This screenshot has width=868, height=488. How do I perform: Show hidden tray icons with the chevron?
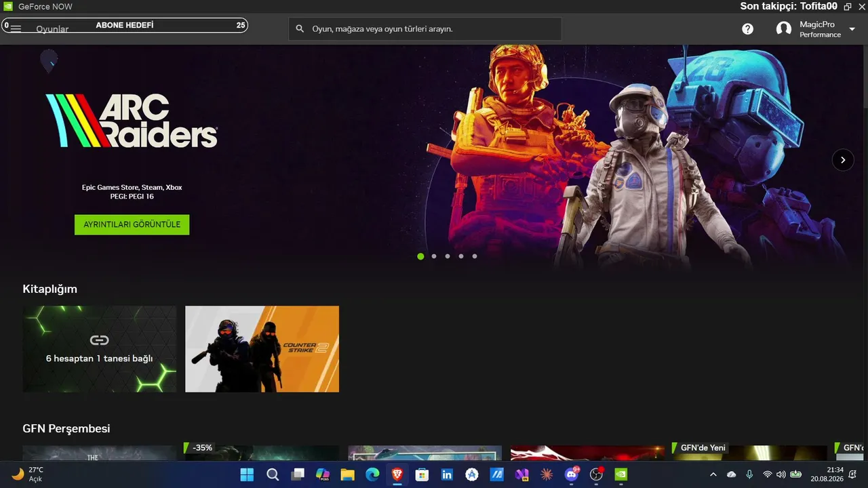[x=713, y=474]
